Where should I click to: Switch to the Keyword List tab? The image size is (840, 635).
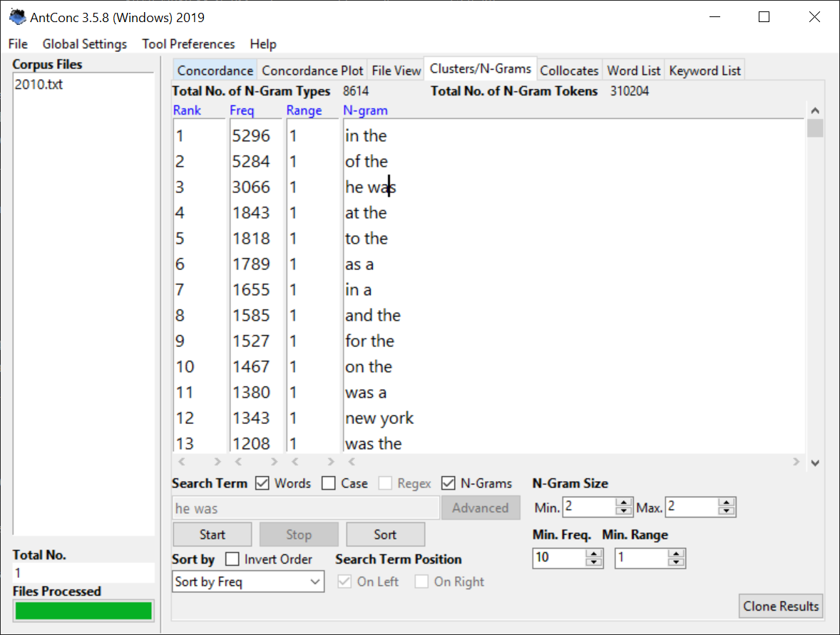pos(705,71)
